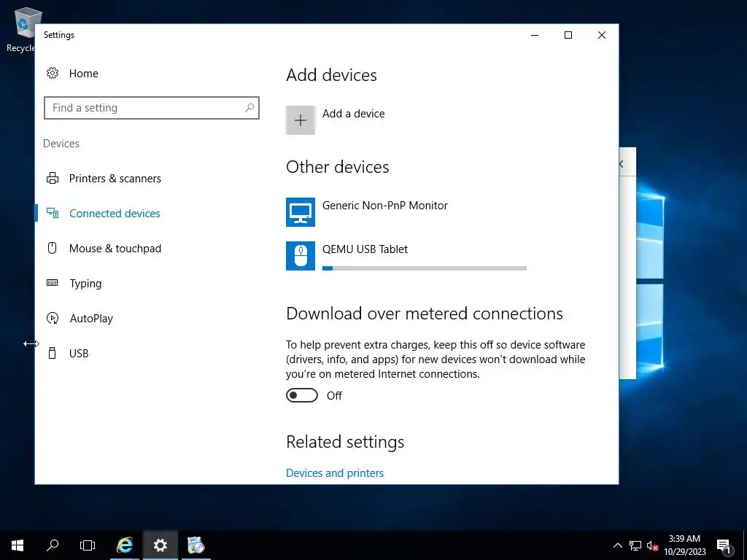Click the plus icon to add a device
Screen dimensions: 747x560
300,120
